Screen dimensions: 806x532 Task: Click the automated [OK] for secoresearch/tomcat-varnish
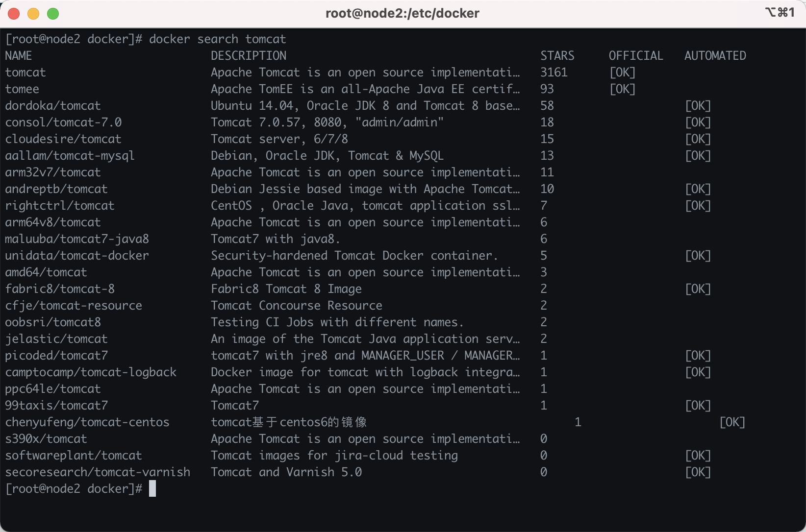click(698, 472)
